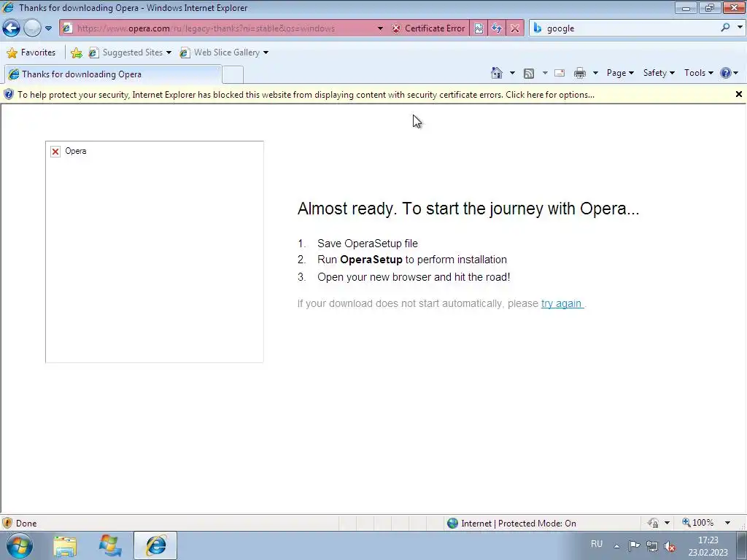Viewport: 747px width, 560px height.
Task: Open the Page menu
Action: pyautogui.click(x=620, y=73)
